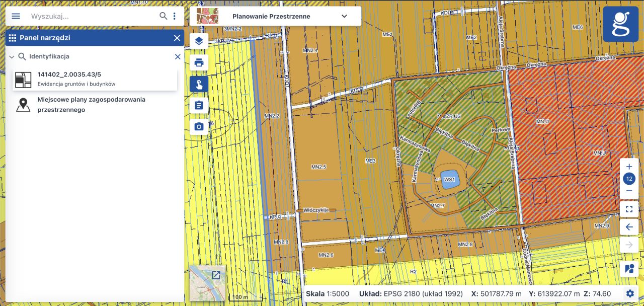Viewport: 644px width, 306px height.
Task: Collapse the Identyfikacja section chevron
Action: click(12, 57)
